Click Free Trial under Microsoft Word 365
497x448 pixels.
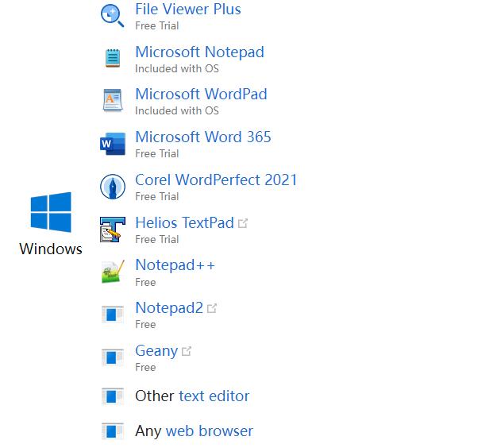[x=157, y=153]
